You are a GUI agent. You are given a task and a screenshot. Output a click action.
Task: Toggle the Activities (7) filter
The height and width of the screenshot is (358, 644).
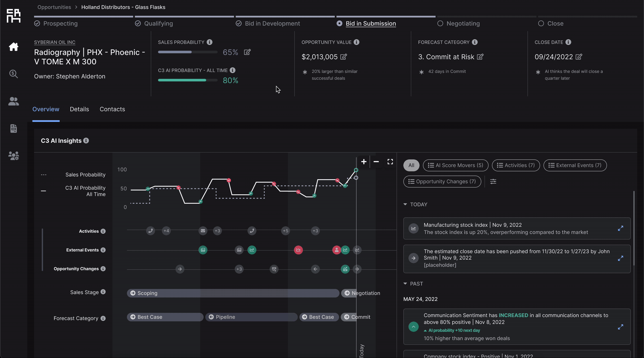tap(516, 165)
